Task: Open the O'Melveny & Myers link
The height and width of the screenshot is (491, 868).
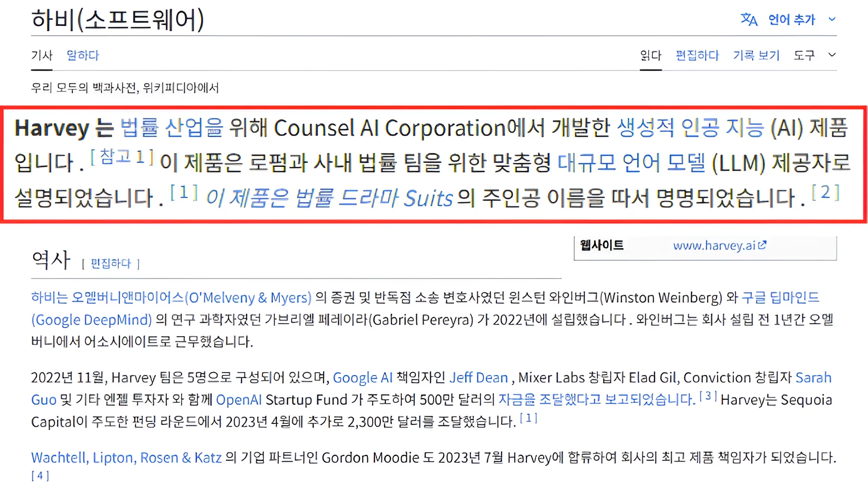Action: [171, 297]
